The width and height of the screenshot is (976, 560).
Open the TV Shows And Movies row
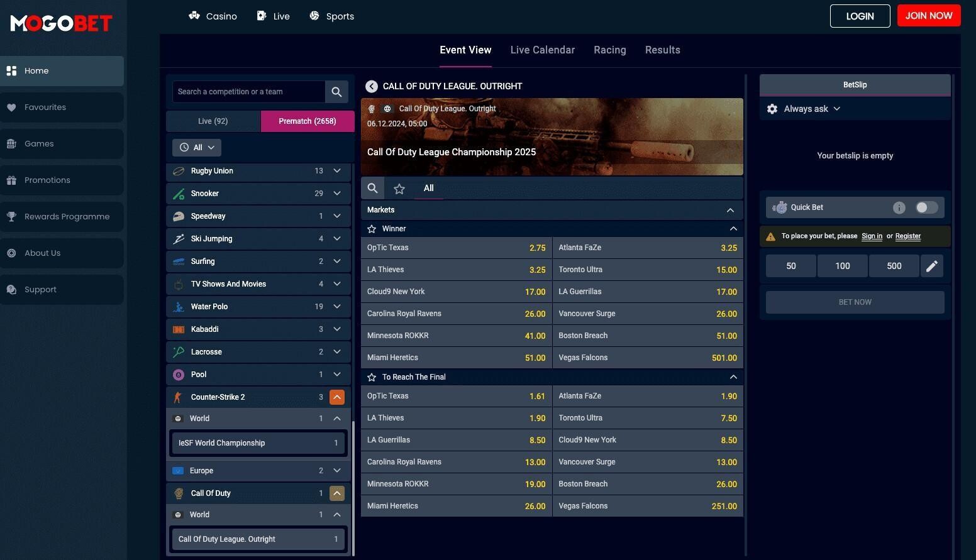(258, 284)
